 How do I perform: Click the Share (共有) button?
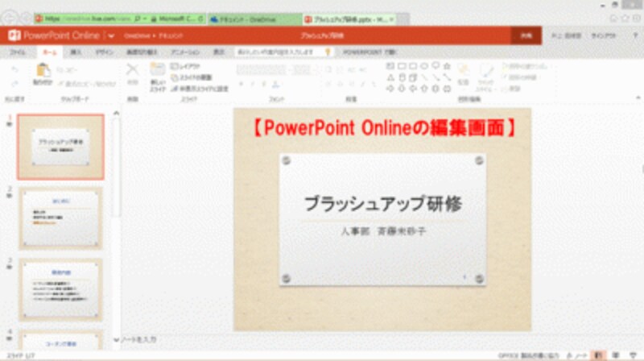(526, 35)
